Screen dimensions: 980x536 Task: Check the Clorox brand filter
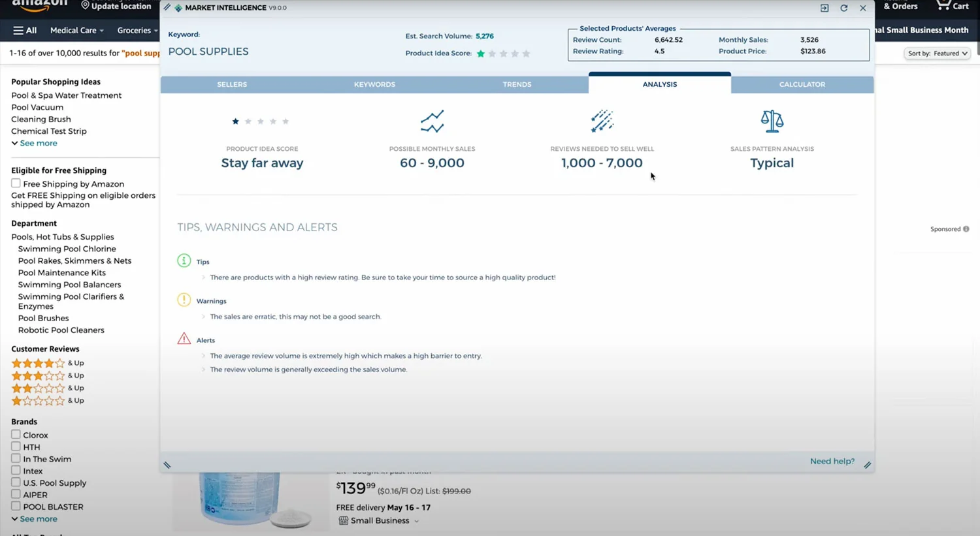[x=16, y=435]
